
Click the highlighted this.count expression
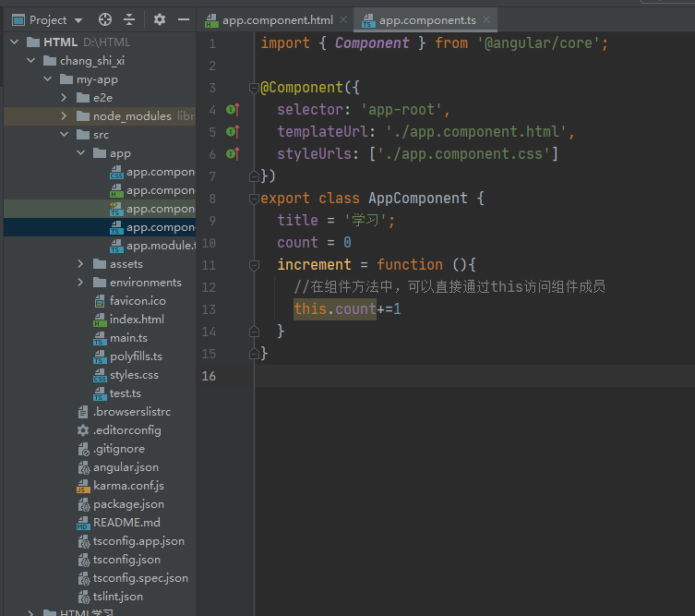point(335,309)
